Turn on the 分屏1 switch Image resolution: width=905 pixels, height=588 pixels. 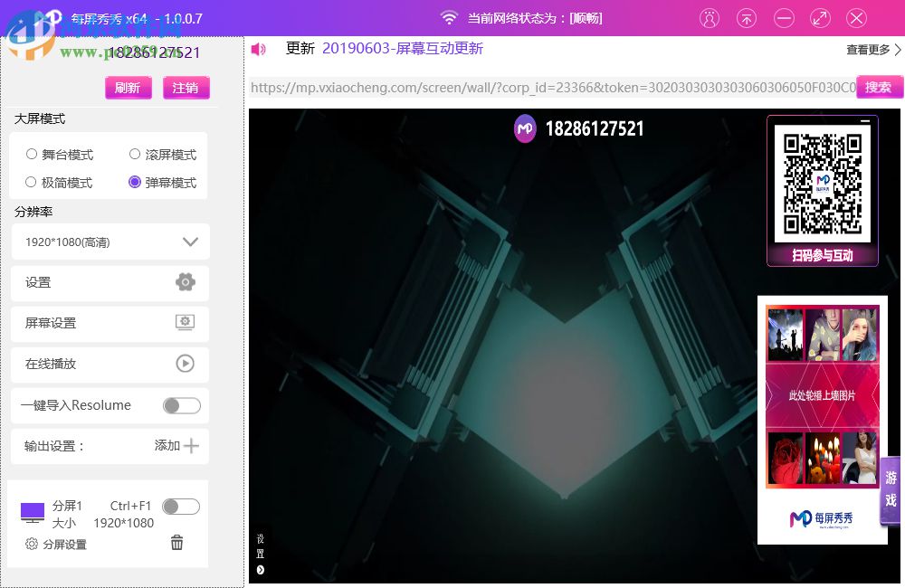pos(181,506)
